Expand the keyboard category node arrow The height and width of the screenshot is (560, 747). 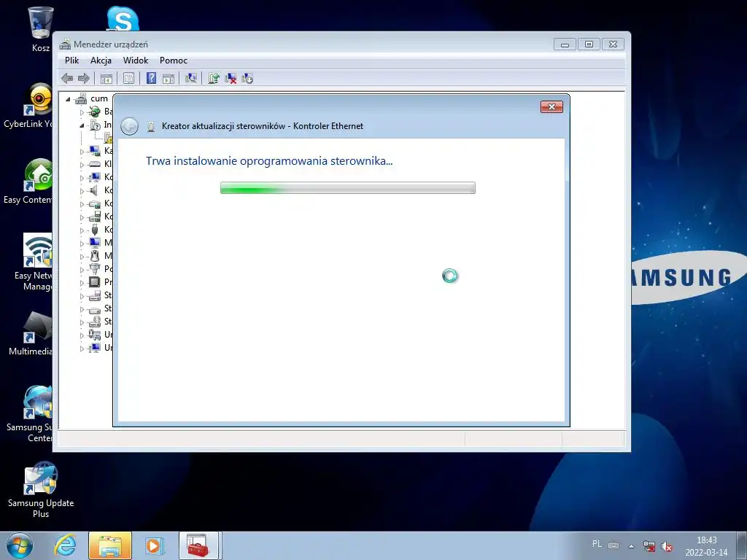(82, 165)
